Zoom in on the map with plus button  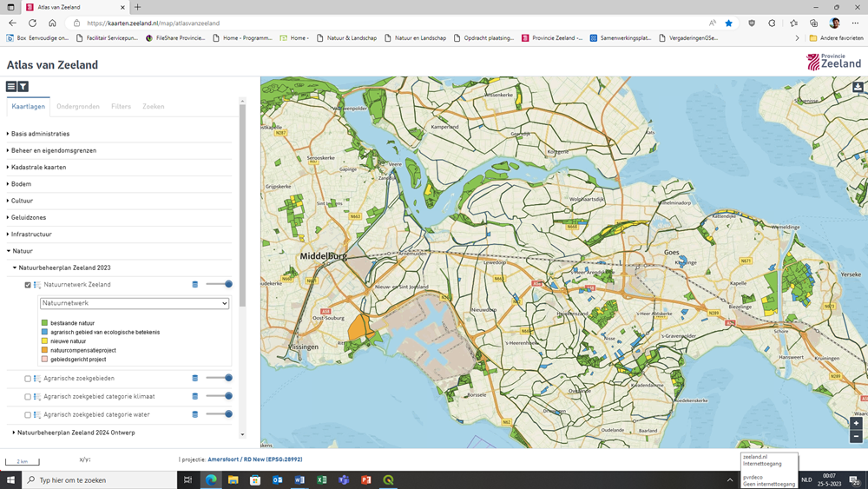pyautogui.click(x=856, y=424)
